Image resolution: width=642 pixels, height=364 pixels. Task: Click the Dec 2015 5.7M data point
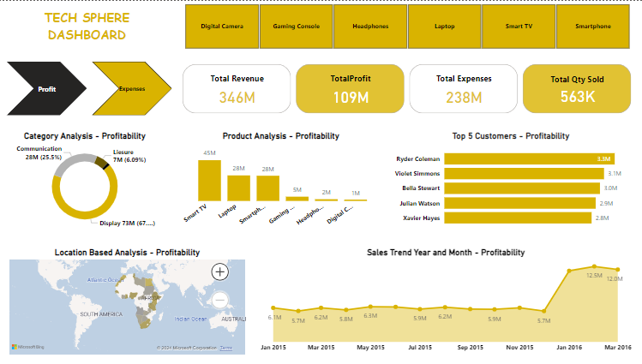pyautogui.click(x=543, y=311)
